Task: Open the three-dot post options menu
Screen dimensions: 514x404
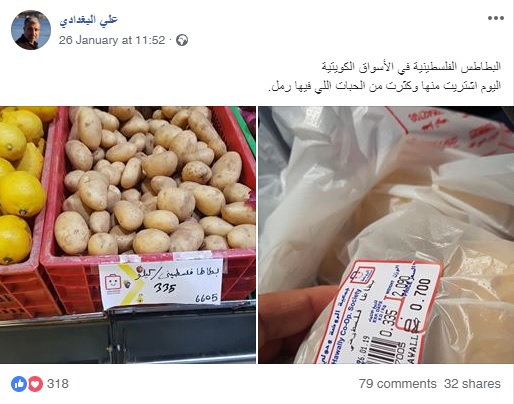Action: click(x=496, y=18)
